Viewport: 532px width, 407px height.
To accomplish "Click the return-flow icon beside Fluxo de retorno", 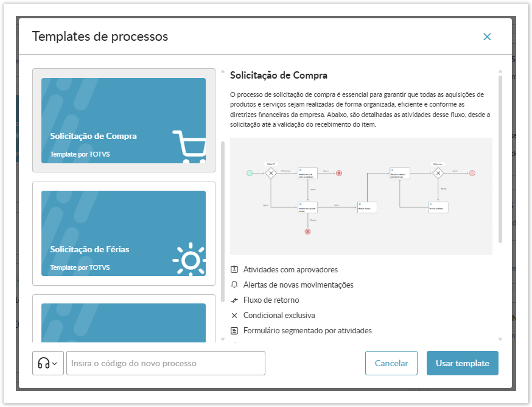I will [x=234, y=300].
